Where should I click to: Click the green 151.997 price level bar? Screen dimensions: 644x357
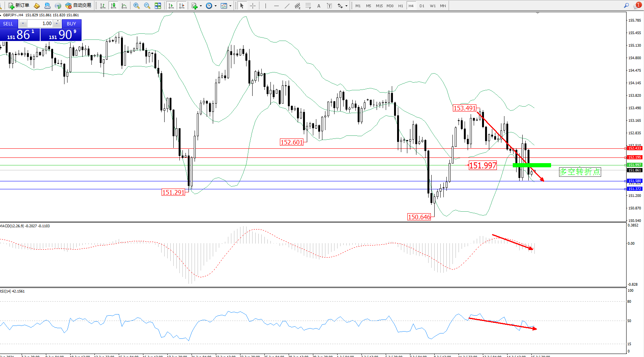click(531, 165)
